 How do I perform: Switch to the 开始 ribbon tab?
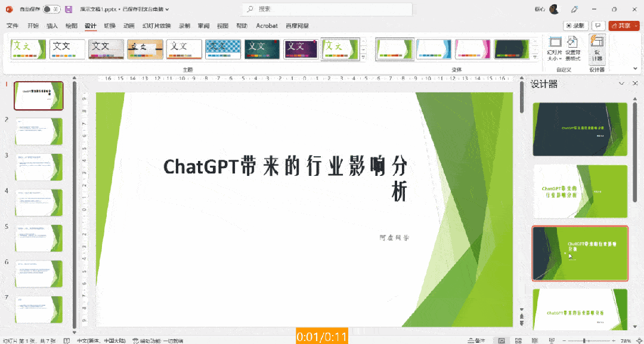(33, 26)
